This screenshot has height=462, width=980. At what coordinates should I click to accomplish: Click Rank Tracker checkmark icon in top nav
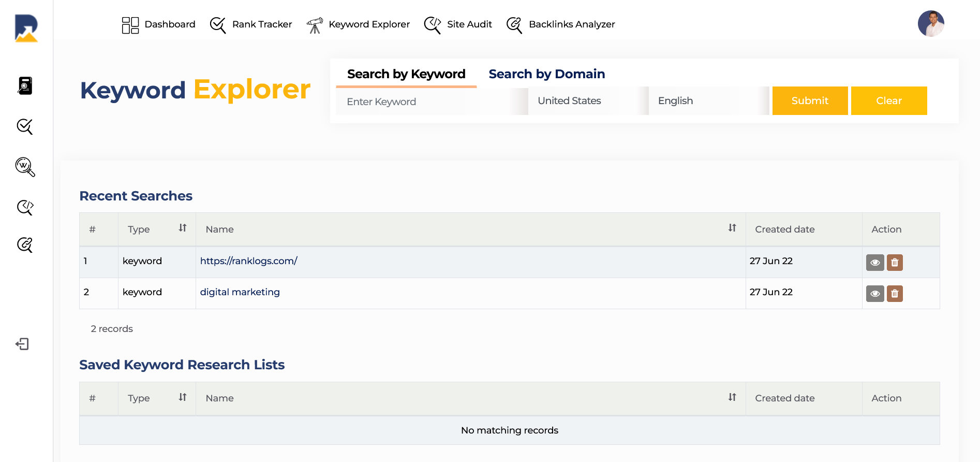pos(218,25)
